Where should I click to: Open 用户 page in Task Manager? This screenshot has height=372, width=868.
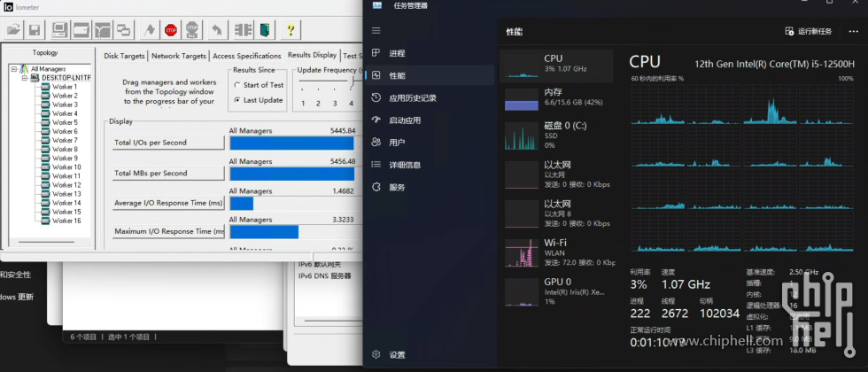tap(430, 143)
